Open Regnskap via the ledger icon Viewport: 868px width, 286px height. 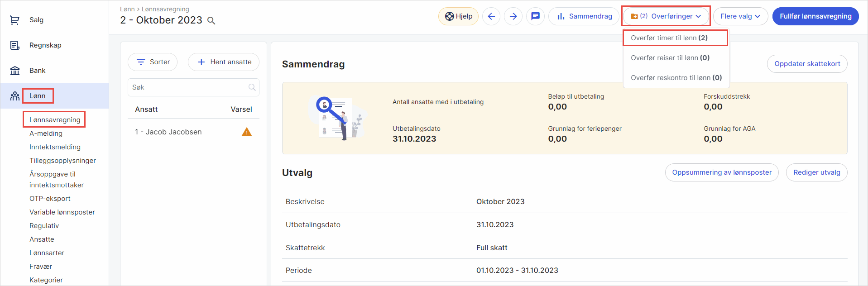click(x=15, y=45)
